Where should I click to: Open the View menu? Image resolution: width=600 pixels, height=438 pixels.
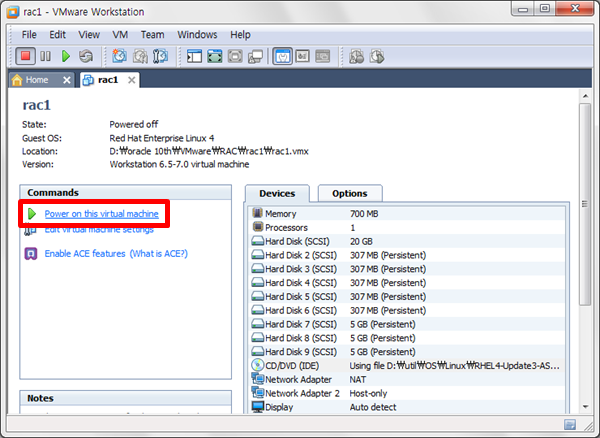coord(89,35)
